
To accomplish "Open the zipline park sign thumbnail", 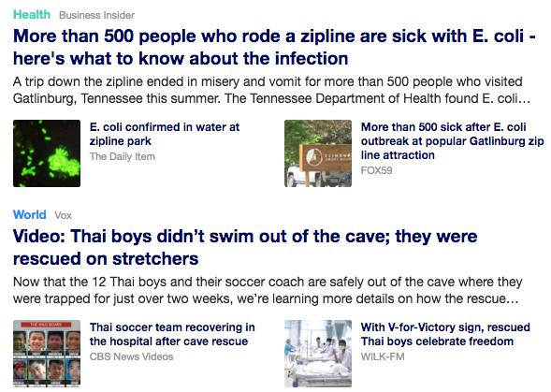I will (x=318, y=153).
